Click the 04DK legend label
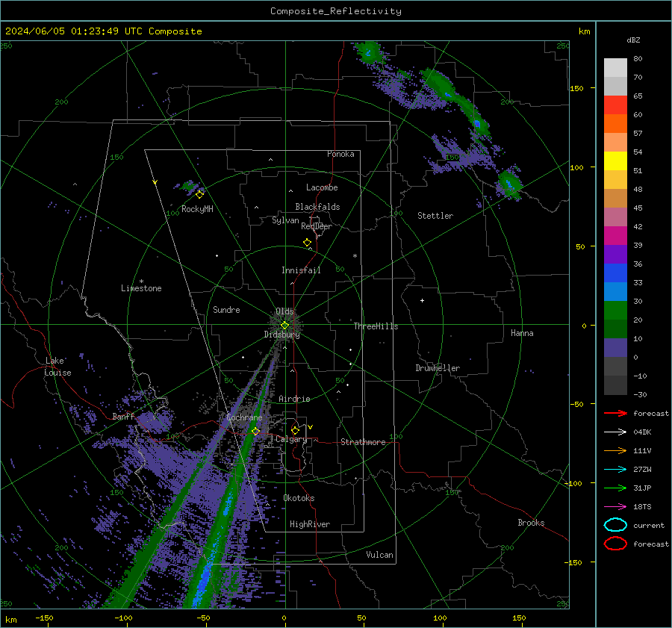 coord(642,432)
